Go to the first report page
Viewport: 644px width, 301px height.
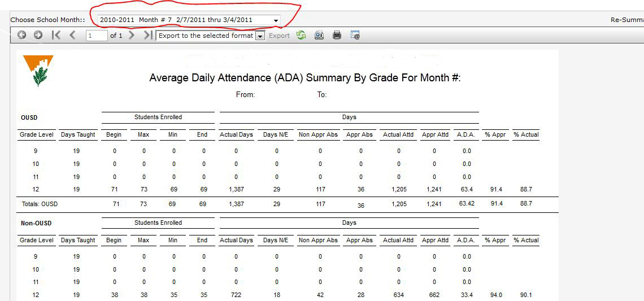[x=56, y=36]
